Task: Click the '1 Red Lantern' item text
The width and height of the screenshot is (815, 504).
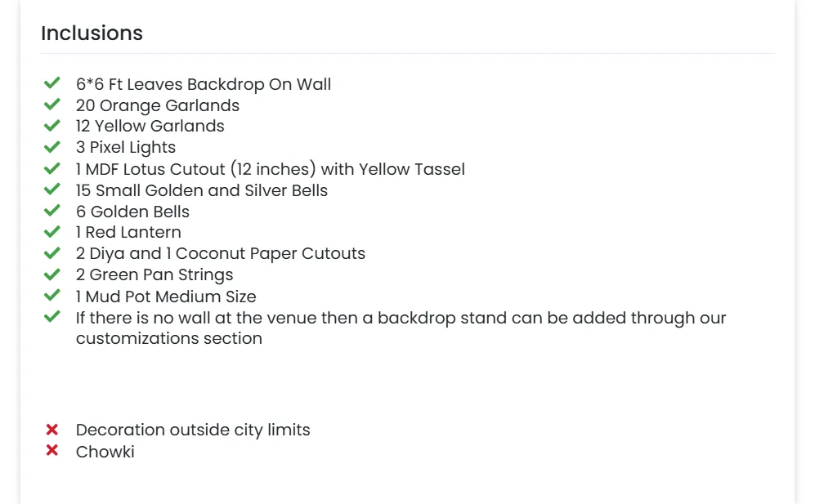Action: (x=128, y=232)
